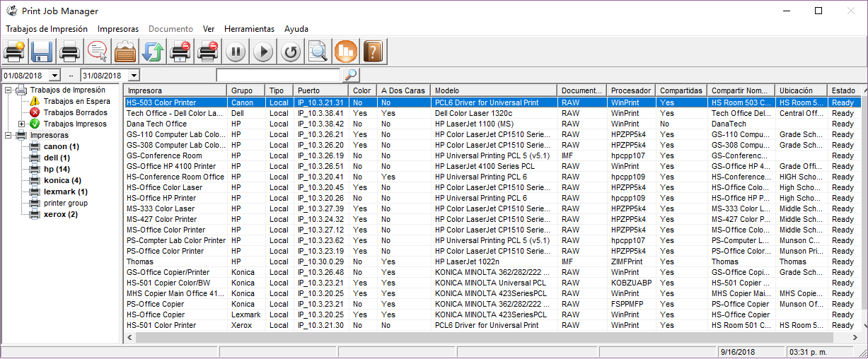This screenshot has width=868, height=359.
Task: Open the Ver menu
Action: 209,29
